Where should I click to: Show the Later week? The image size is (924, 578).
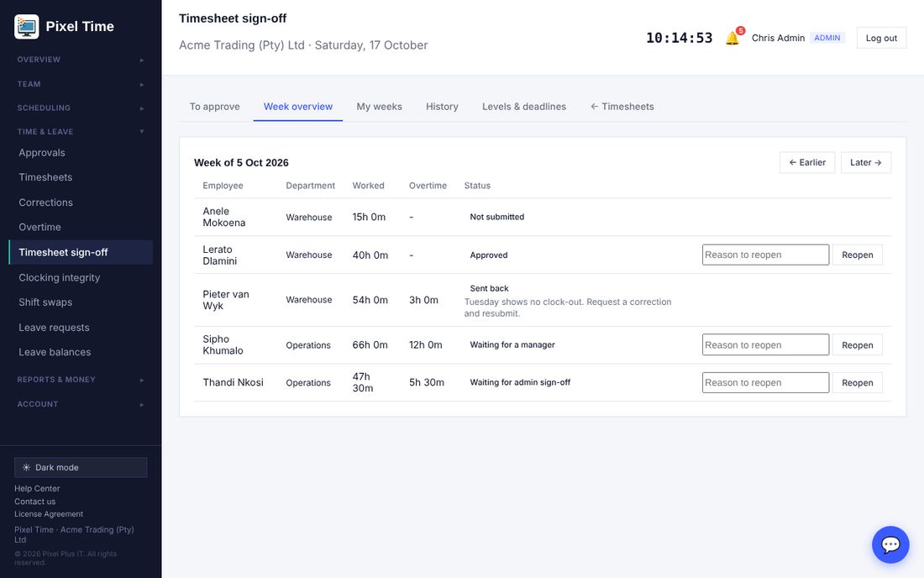click(x=866, y=163)
